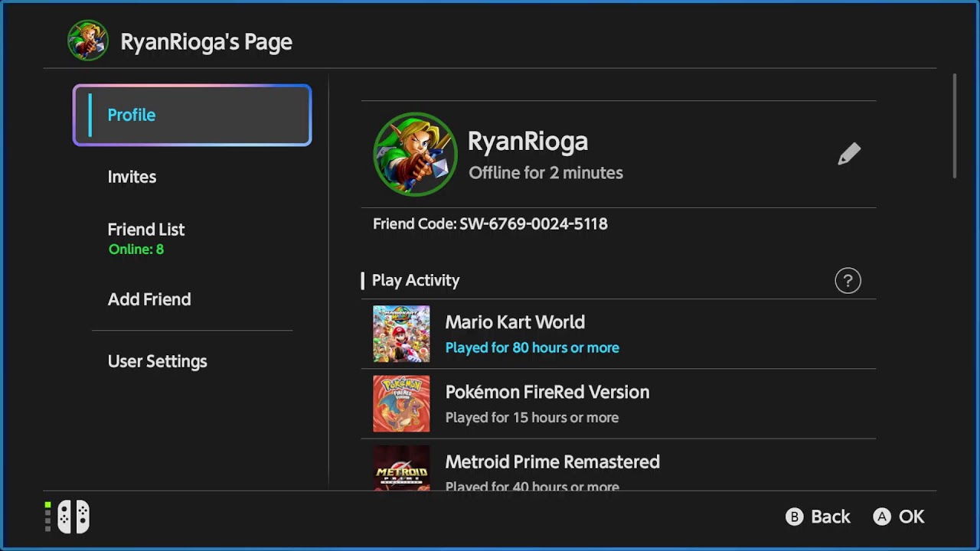Click the Pokémon FireRed Version title

coord(547,392)
